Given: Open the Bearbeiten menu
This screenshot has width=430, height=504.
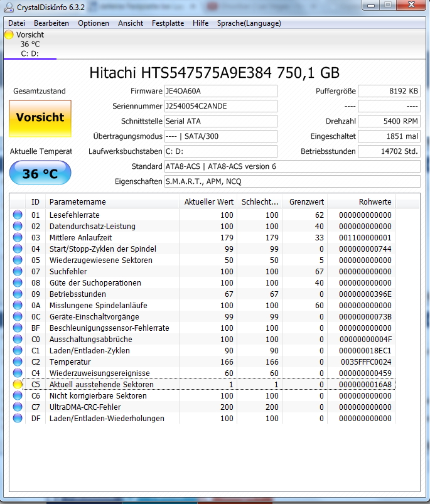Looking at the screenshot, I should pyautogui.click(x=51, y=23).
